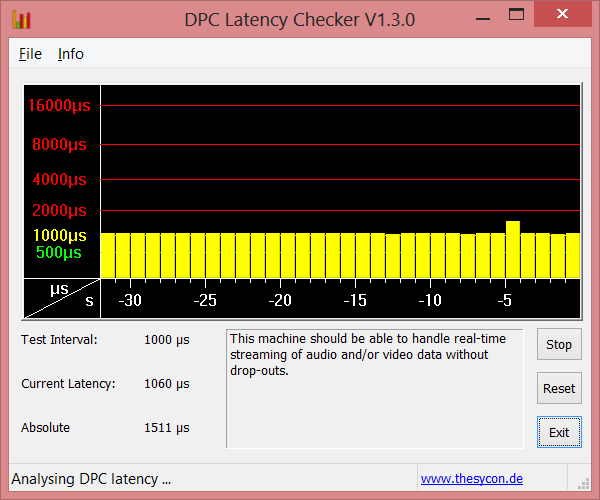Click the 1000 µs test interval value
Image resolution: width=600 pixels, height=500 pixels.
click(167, 340)
